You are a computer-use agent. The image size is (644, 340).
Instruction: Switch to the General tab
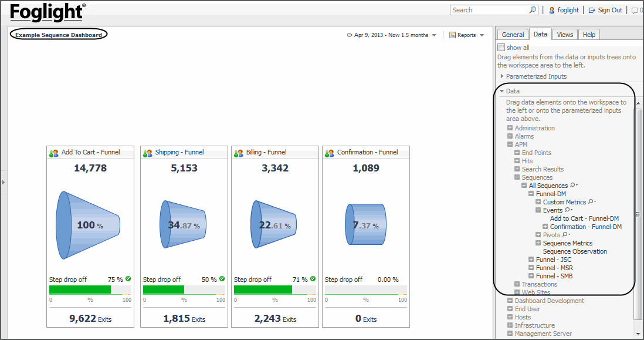click(x=513, y=35)
